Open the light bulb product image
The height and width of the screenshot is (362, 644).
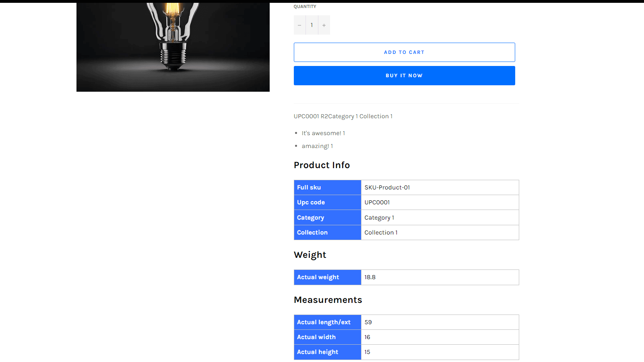(173, 47)
